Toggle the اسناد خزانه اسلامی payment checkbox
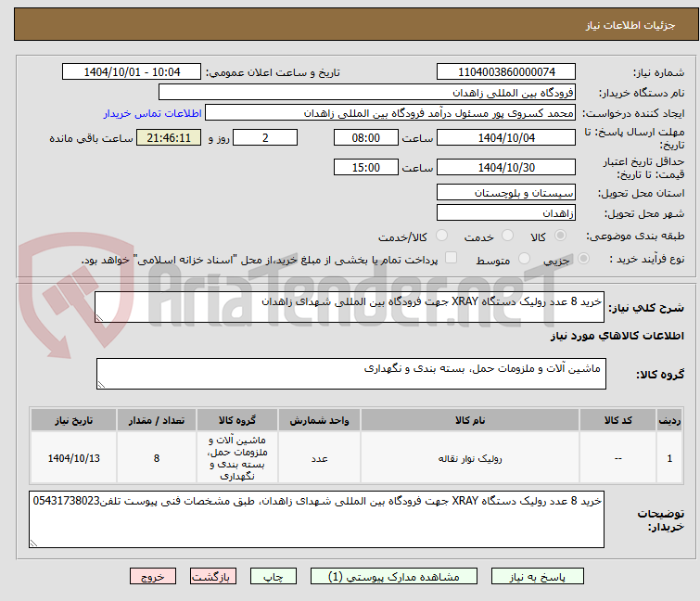 [452, 258]
